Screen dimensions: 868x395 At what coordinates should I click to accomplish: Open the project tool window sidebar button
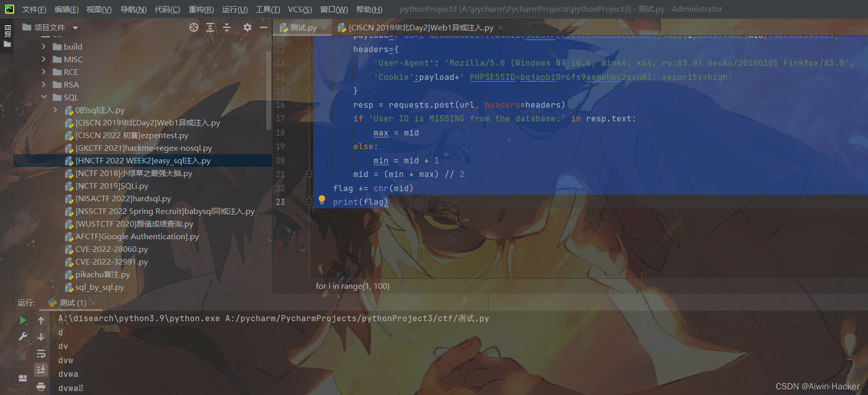coord(7,35)
